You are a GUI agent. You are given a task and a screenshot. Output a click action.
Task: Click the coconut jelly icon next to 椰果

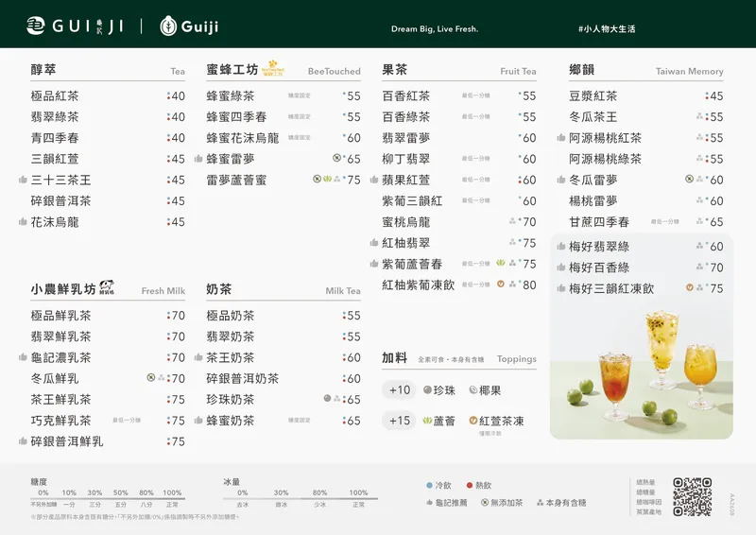click(x=473, y=389)
